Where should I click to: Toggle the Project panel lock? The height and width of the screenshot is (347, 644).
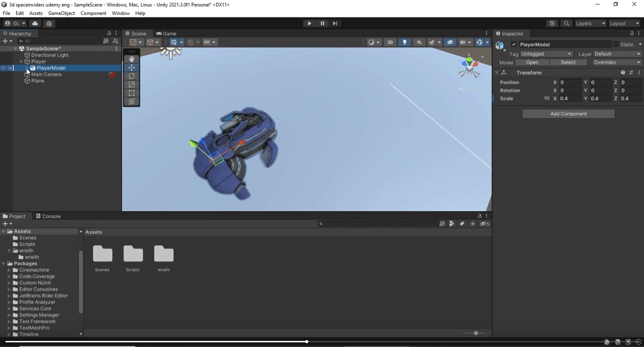tap(480, 216)
